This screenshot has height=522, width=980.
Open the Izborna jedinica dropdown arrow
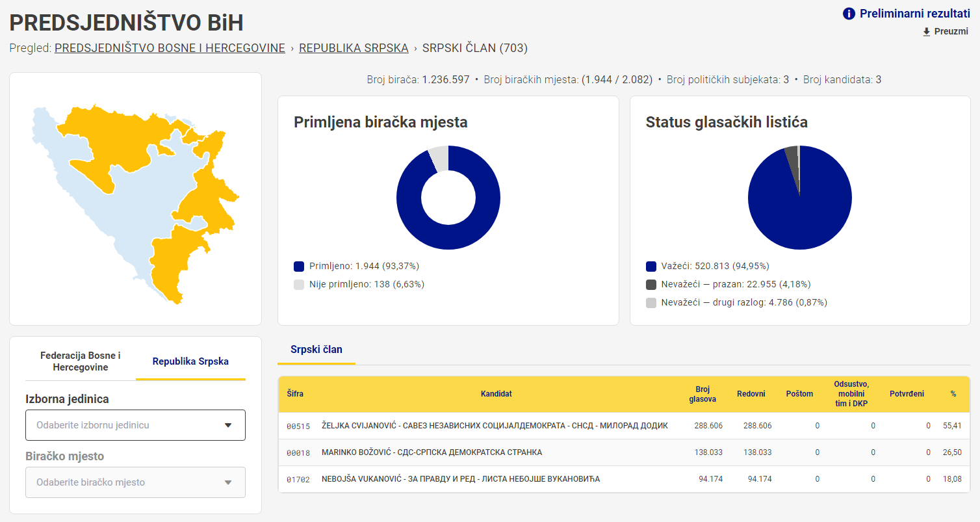tap(228, 425)
